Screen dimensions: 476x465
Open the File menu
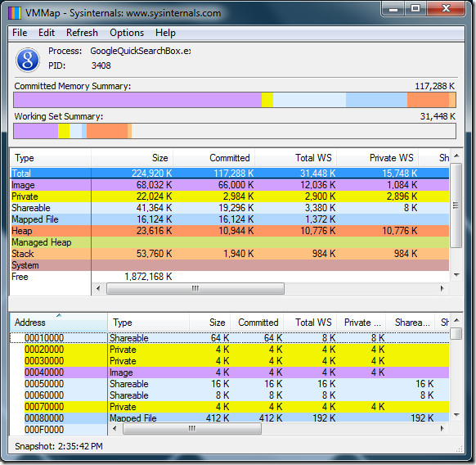coord(20,33)
